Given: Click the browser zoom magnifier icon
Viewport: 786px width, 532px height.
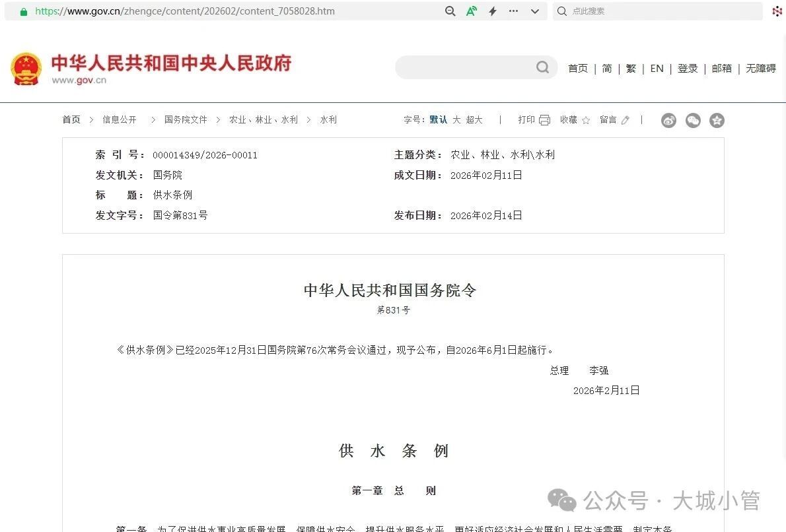Looking at the screenshot, I should (x=450, y=11).
